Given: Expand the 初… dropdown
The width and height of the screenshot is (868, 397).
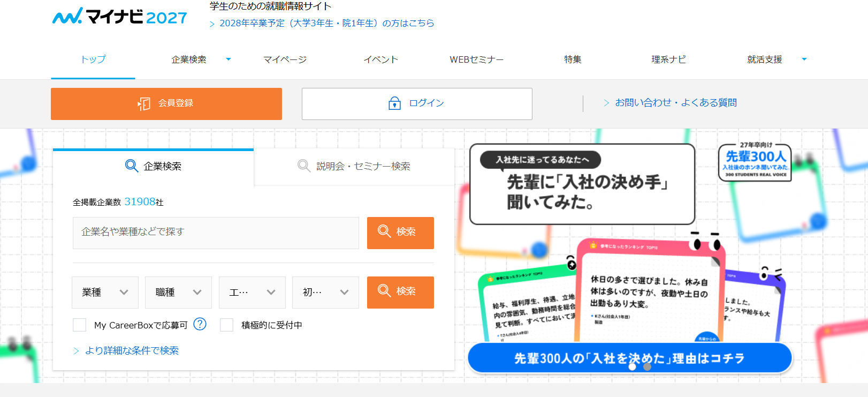Looking at the screenshot, I should 325,293.
